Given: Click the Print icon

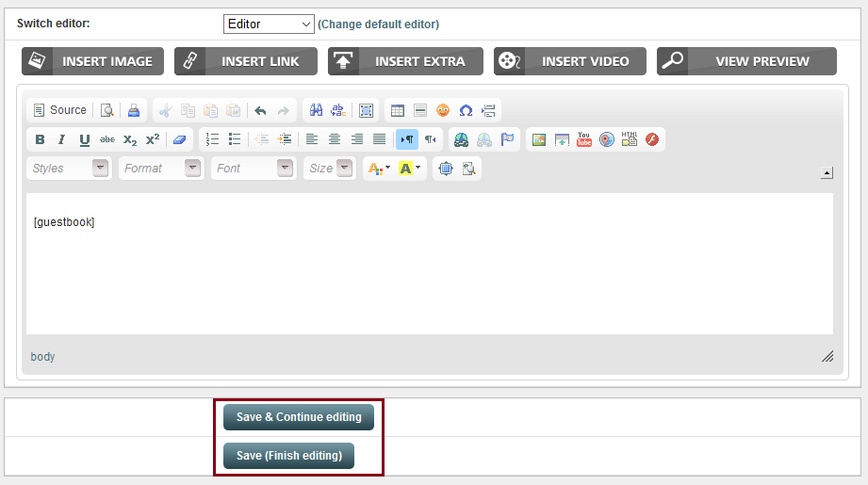Looking at the screenshot, I should pyautogui.click(x=134, y=110).
